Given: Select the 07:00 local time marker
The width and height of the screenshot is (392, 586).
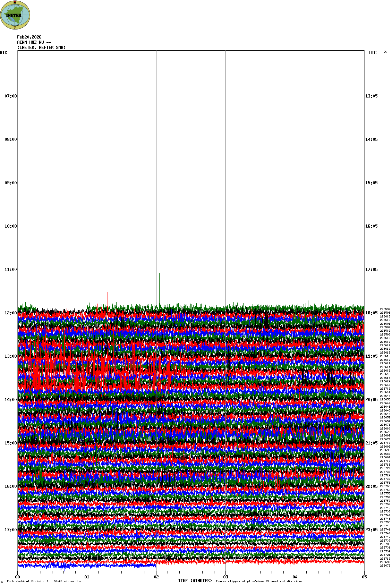Looking at the screenshot, I should tap(10, 96).
